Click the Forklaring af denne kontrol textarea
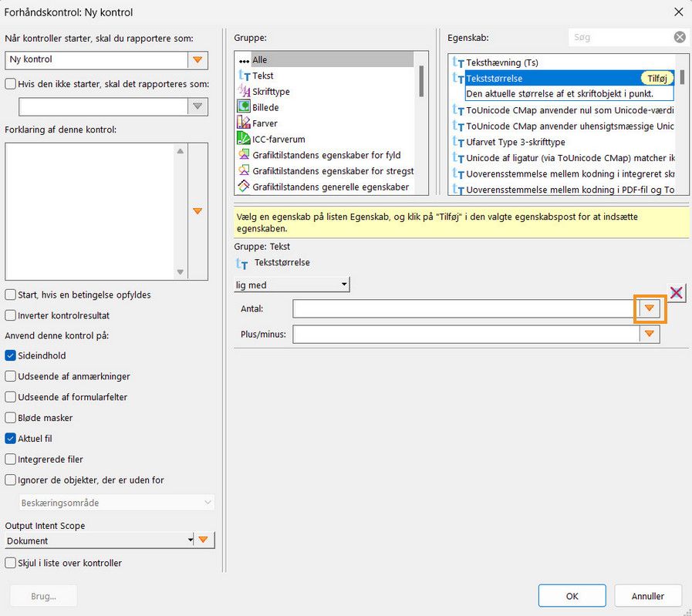 point(89,210)
